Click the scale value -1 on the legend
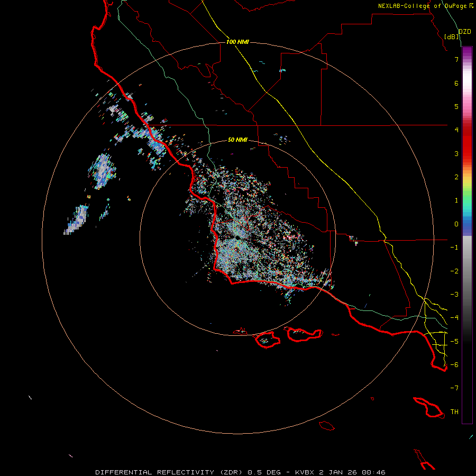The height and width of the screenshot is (476, 476). (454, 248)
